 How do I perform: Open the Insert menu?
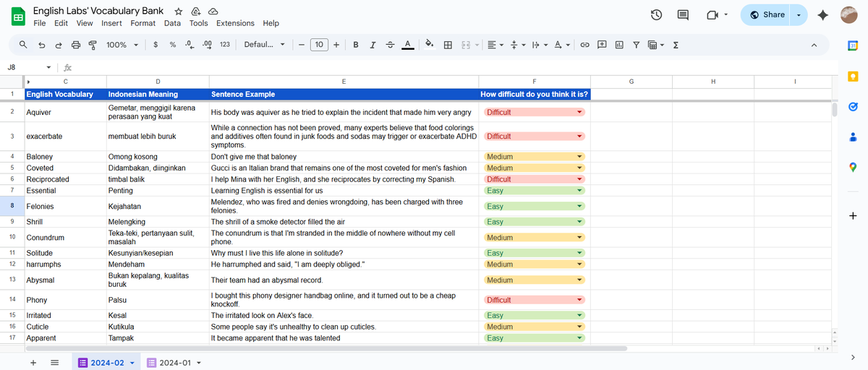(x=111, y=23)
